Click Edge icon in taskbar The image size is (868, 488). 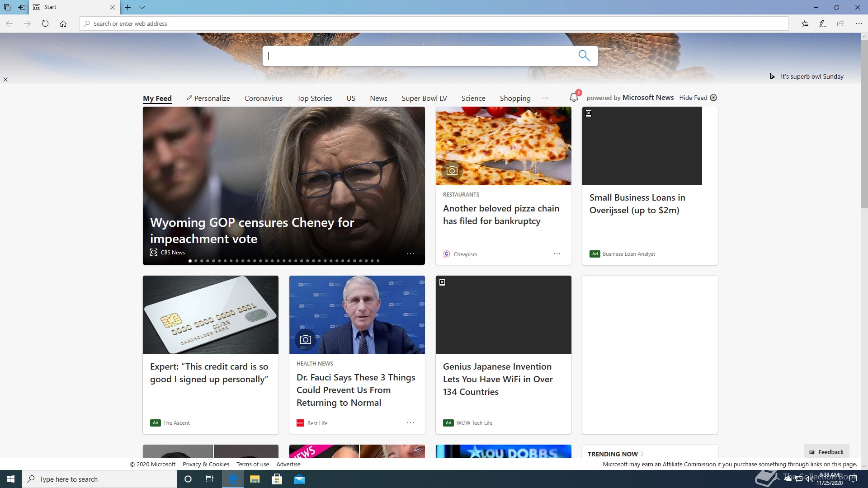233,479
